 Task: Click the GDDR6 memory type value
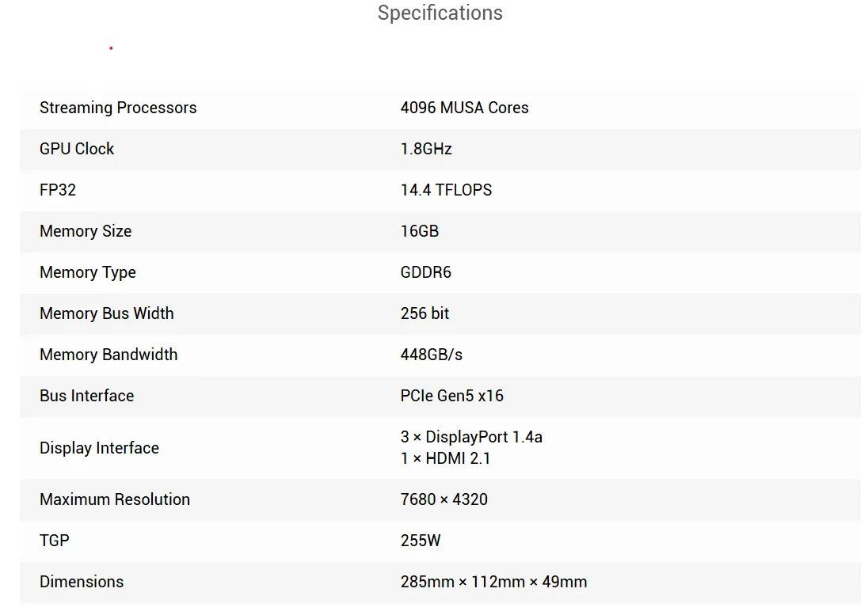426,272
